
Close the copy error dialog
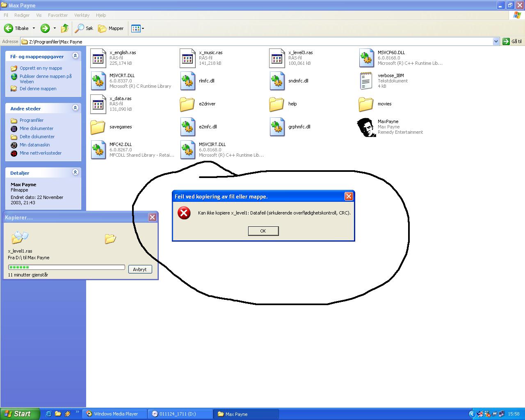click(x=349, y=196)
